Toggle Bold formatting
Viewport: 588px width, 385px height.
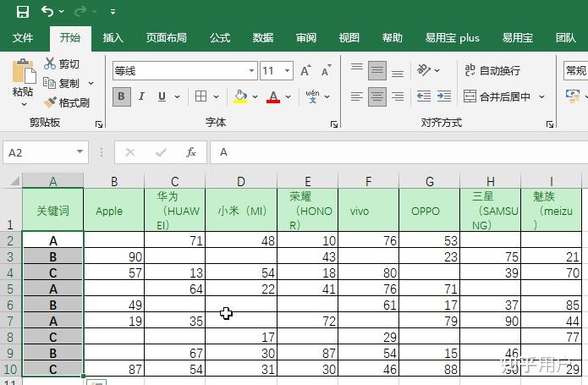[x=122, y=96]
